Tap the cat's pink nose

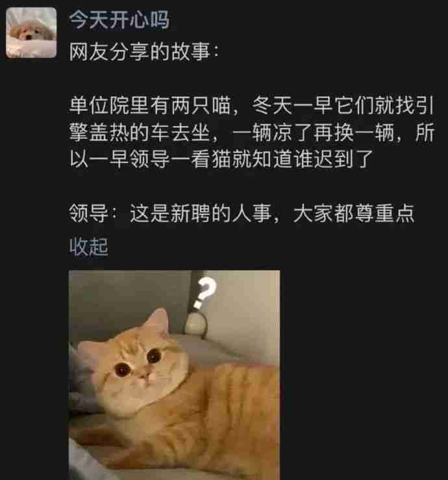coord(145,375)
